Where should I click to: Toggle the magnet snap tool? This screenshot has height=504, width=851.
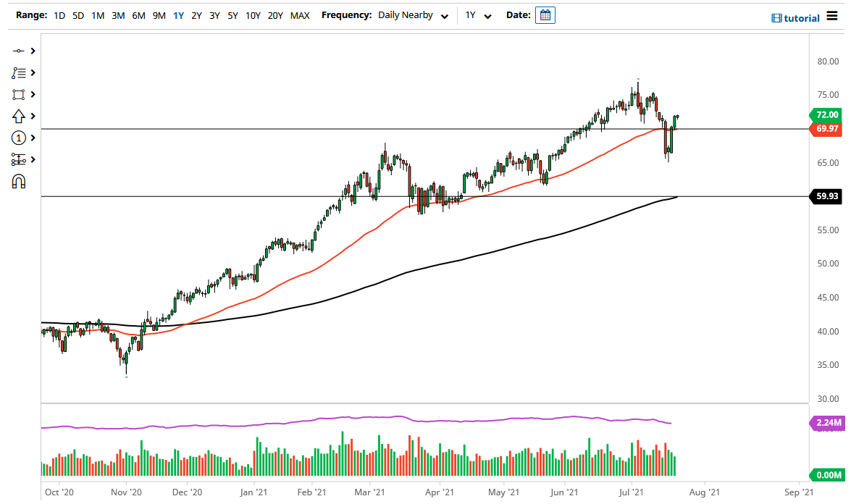pyautogui.click(x=18, y=181)
